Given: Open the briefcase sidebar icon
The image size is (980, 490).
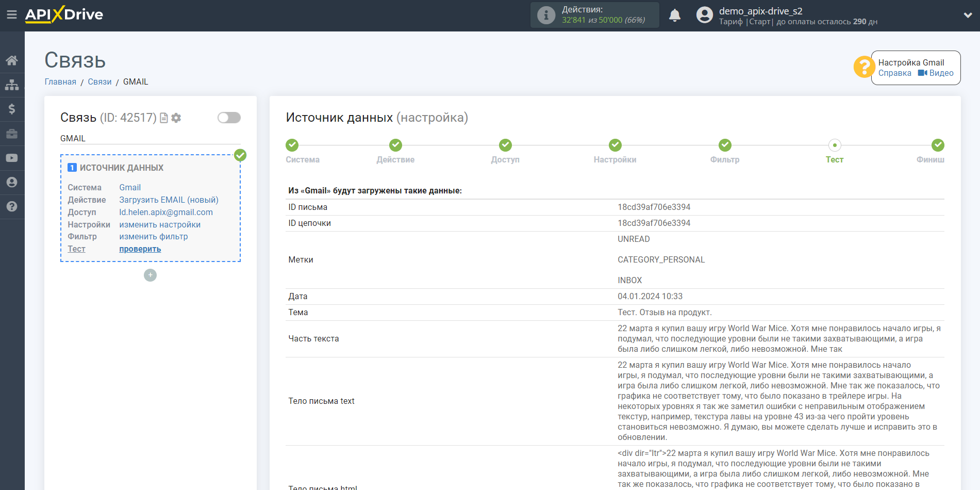Looking at the screenshot, I should (x=12, y=134).
